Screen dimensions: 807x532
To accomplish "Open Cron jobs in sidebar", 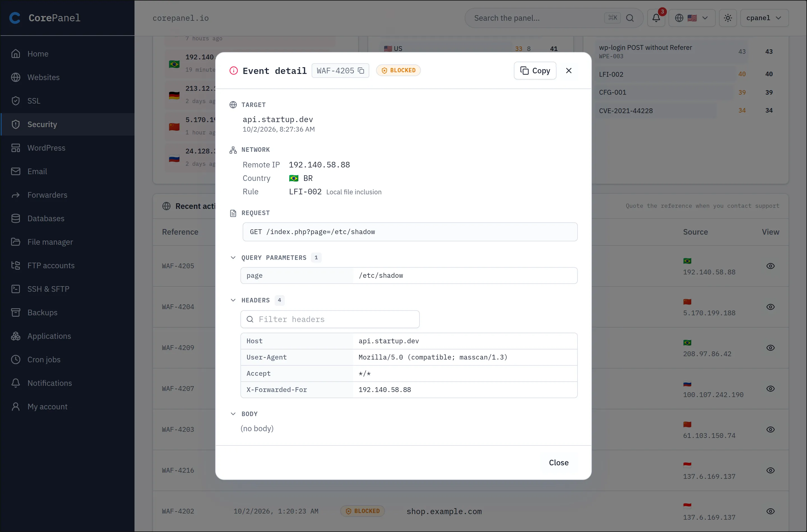I will 67,360.
